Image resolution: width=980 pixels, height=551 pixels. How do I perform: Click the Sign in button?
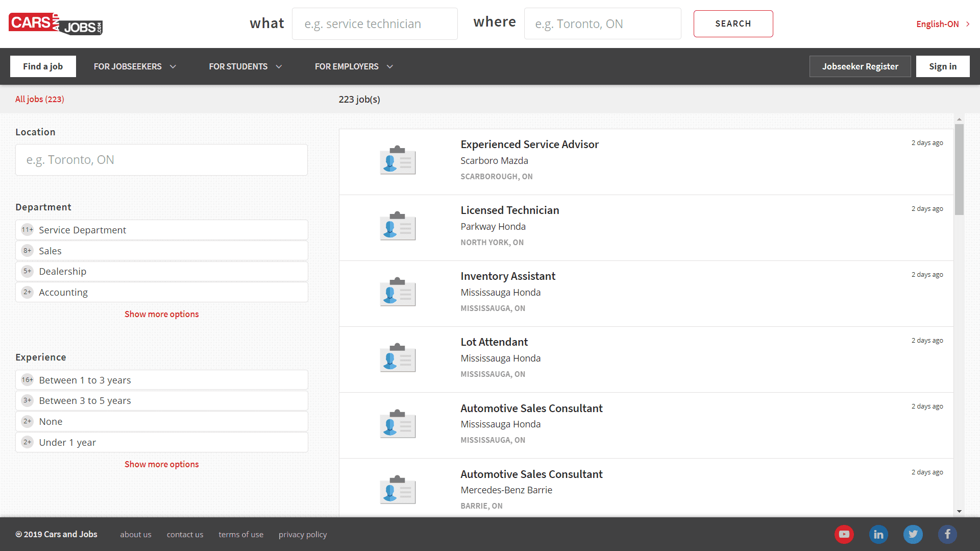click(x=943, y=66)
